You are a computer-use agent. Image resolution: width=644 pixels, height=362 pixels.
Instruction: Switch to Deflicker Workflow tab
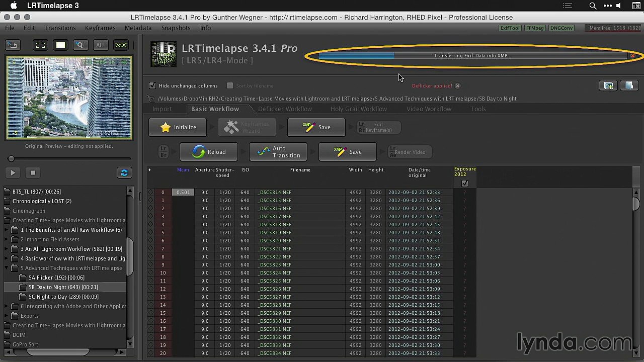tap(285, 109)
